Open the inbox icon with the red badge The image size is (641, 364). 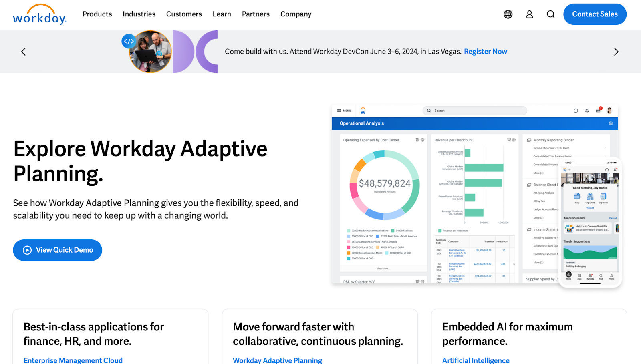598,111
